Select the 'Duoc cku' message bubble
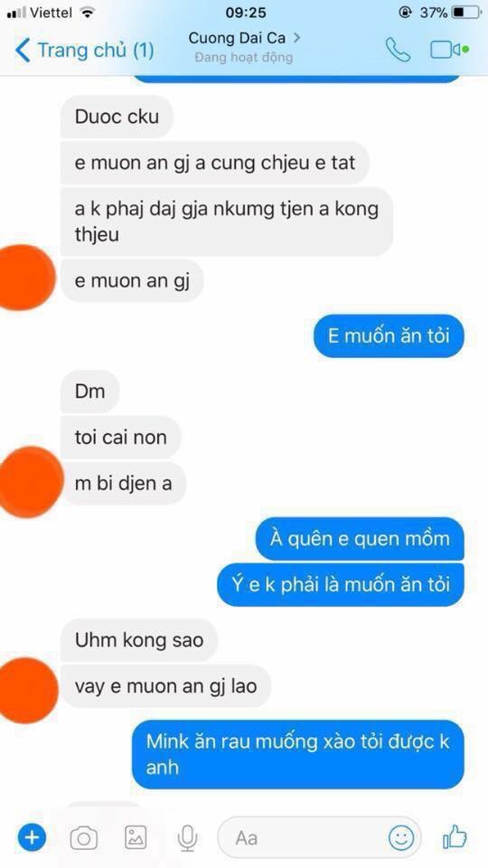The width and height of the screenshot is (488, 868). click(x=117, y=117)
